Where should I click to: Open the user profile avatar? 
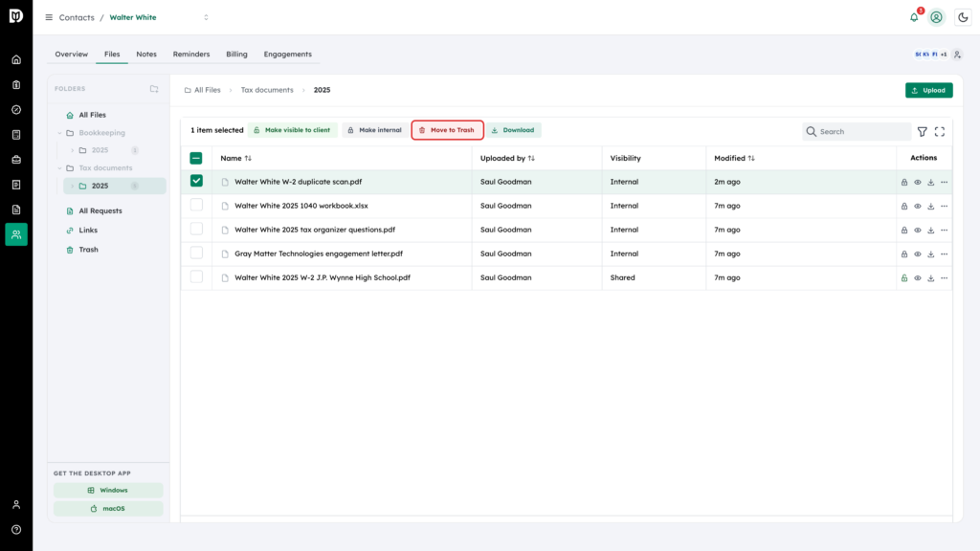pyautogui.click(x=936, y=17)
